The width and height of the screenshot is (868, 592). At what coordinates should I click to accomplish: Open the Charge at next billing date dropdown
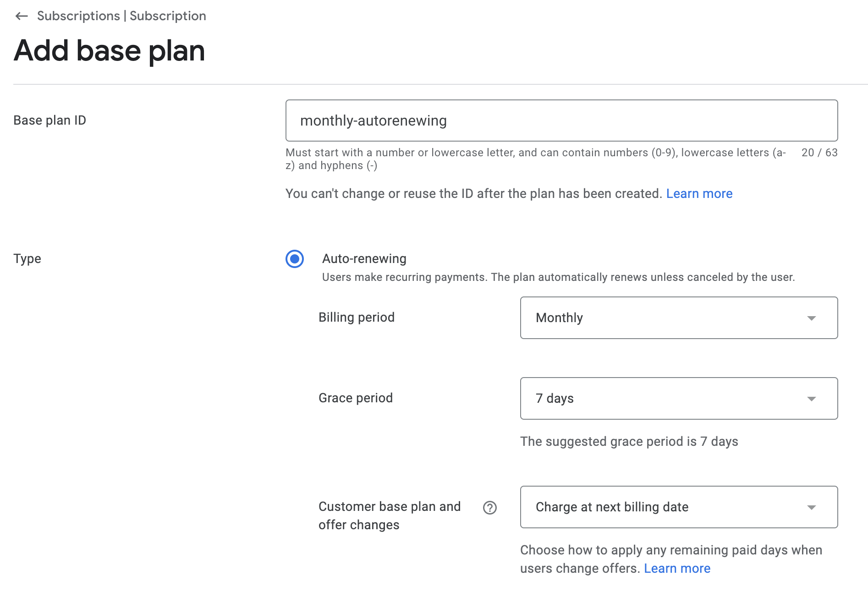click(678, 507)
